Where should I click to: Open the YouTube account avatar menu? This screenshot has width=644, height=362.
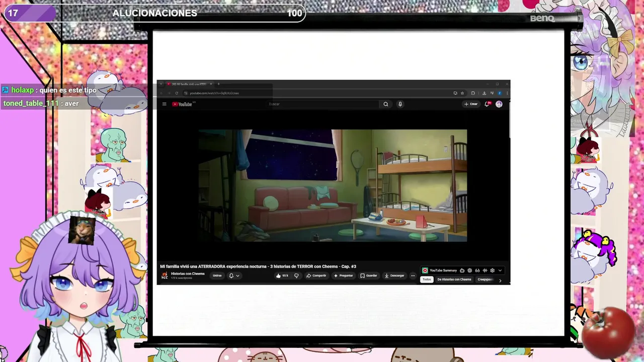499,104
